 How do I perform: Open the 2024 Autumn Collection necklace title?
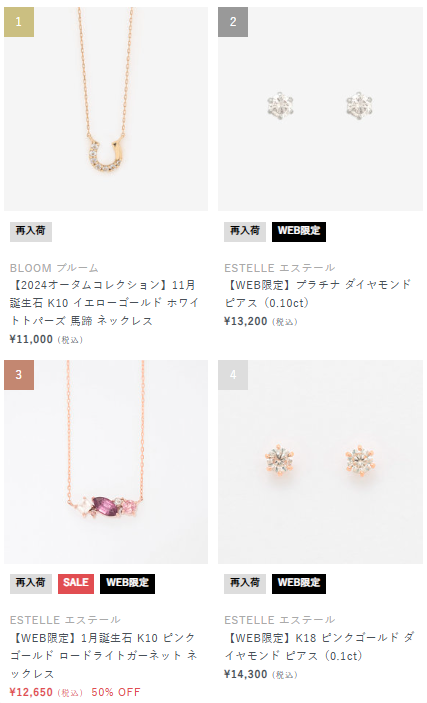tap(104, 303)
